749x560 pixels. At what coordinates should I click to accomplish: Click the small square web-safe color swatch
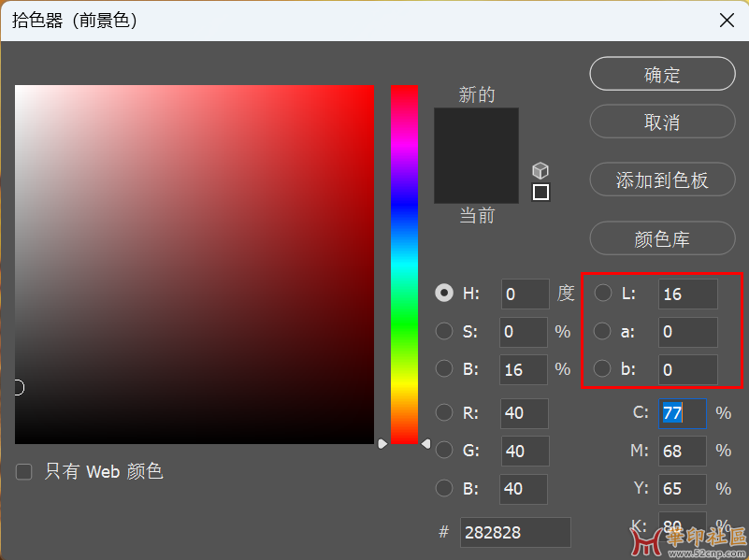[540, 193]
